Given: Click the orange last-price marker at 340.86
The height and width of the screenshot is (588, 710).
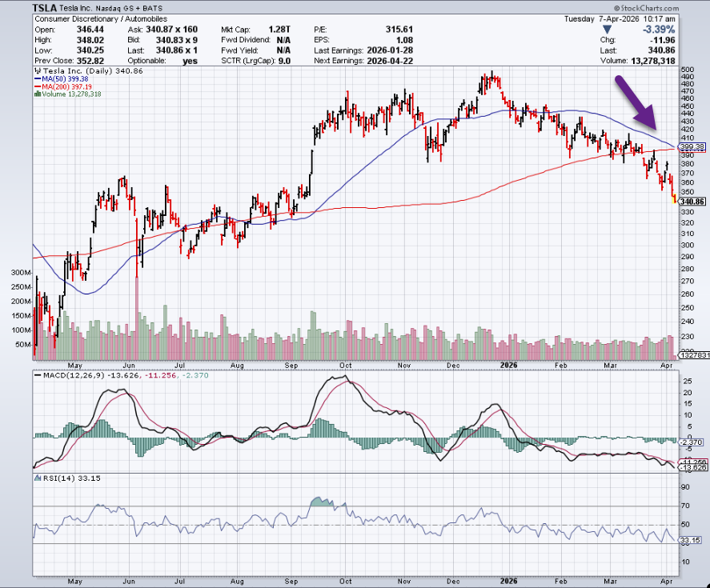Looking at the screenshot, I should coord(674,201).
